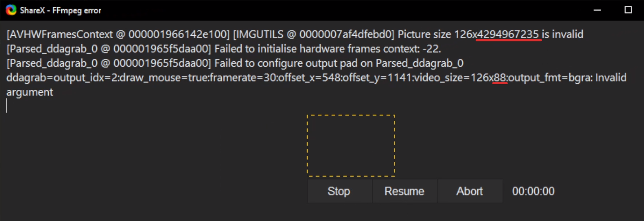Click the ShareX logo in the title bar

pyautogui.click(x=10, y=10)
